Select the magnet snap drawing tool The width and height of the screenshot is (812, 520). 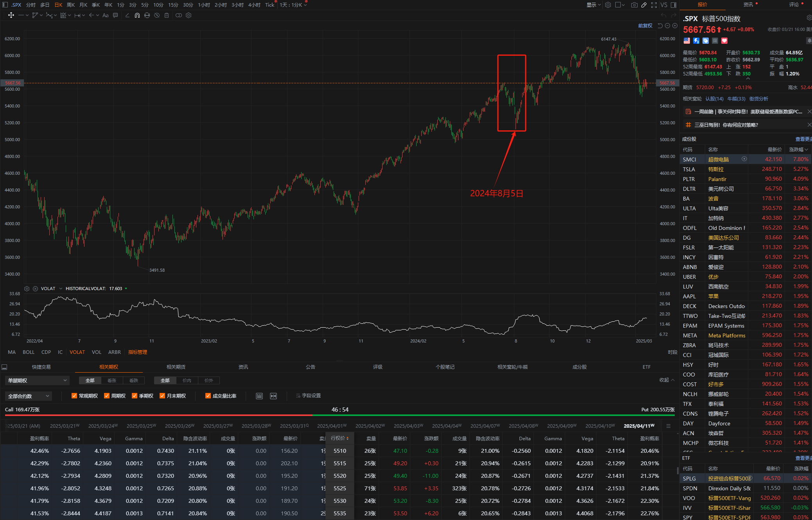[137, 15]
